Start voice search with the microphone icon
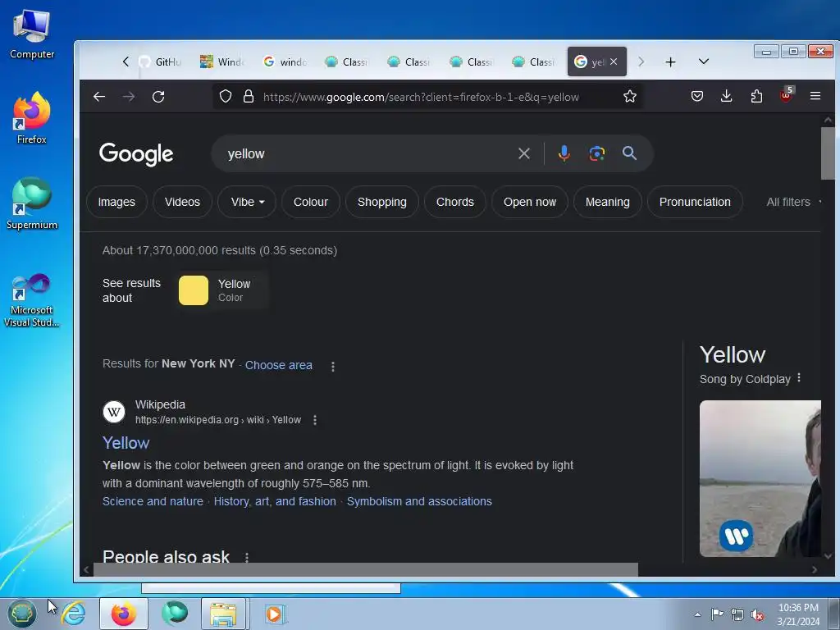This screenshot has width=840, height=630. click(564, 153)
